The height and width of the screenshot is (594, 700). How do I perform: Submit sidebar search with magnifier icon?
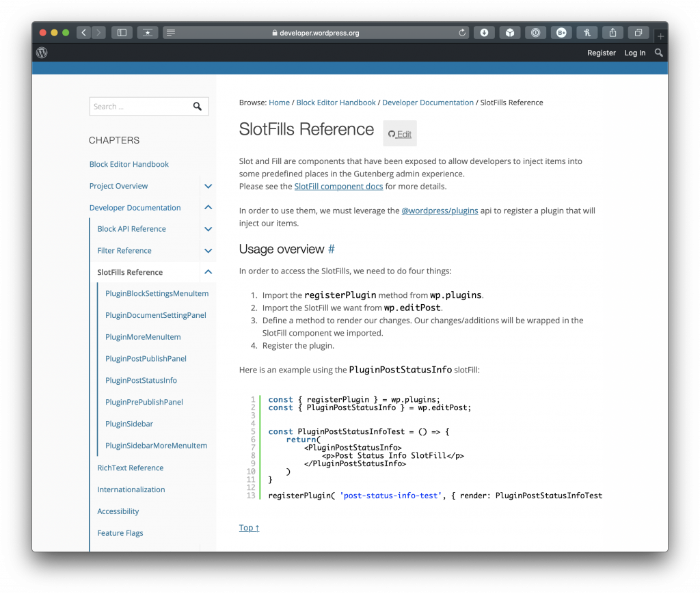[198, 106]
